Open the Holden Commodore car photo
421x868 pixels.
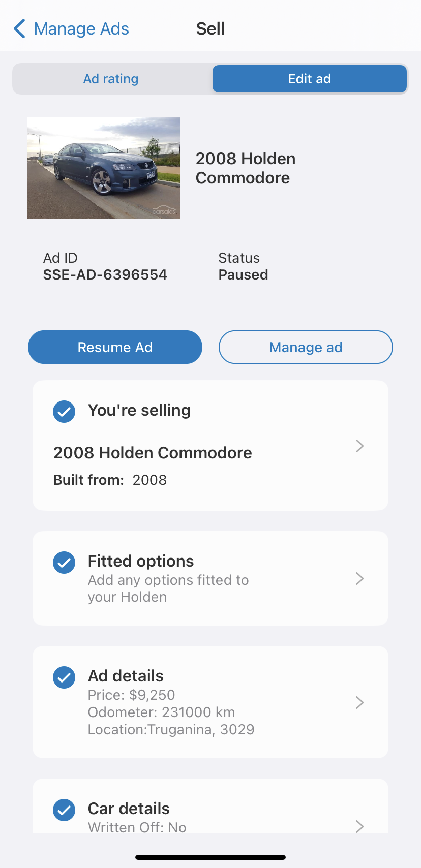pyautogui.click(x=104, y=168)
